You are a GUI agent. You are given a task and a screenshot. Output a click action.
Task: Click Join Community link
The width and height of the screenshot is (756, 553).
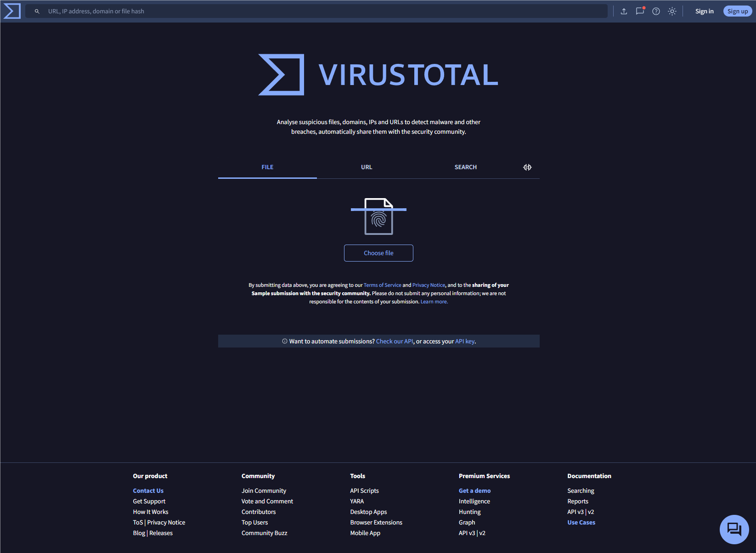click(264, 491)
